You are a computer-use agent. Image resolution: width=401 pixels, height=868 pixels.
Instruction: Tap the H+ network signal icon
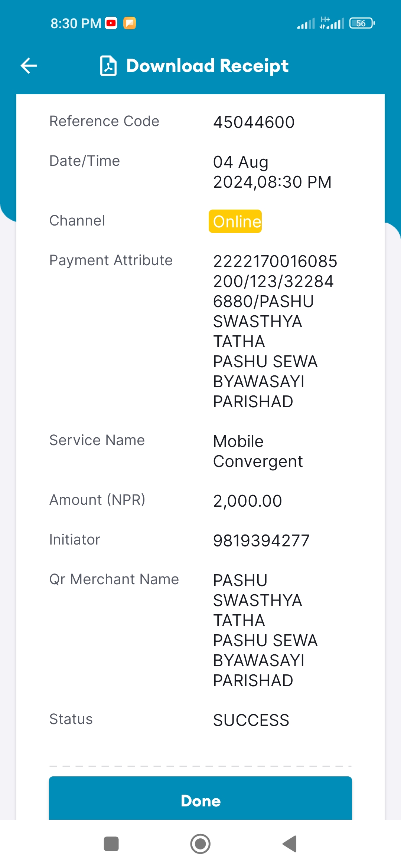tap(332, 23)
